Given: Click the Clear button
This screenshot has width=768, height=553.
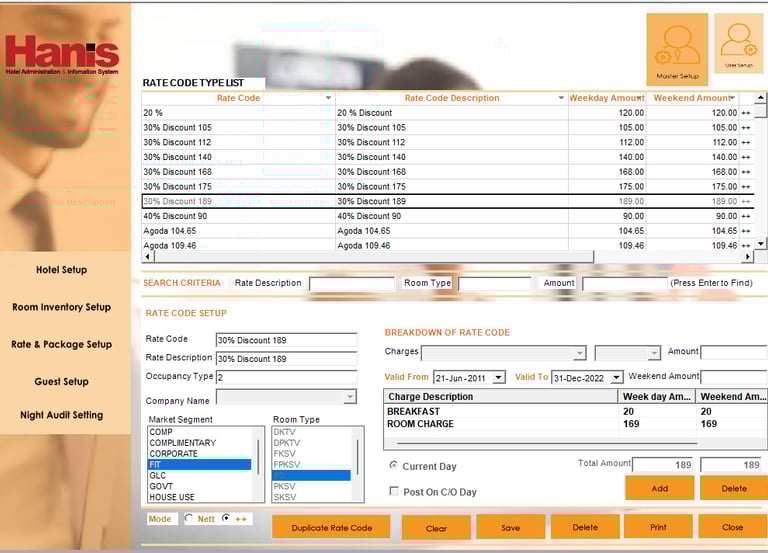Looking at the screenshot, I should pos(436,528).
